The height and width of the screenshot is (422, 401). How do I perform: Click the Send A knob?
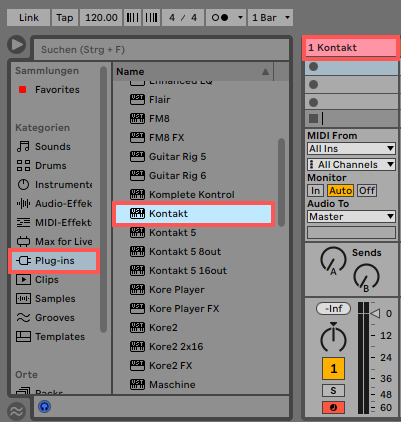(x=333, y=260)
